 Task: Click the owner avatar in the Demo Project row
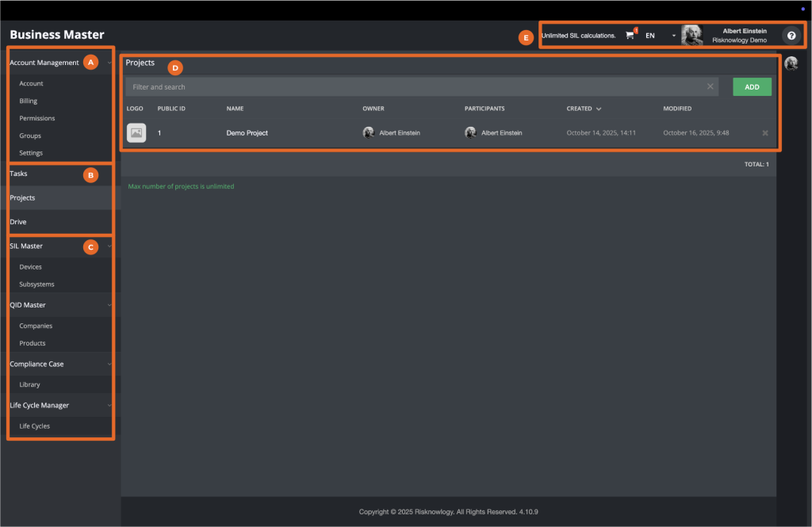368,132
